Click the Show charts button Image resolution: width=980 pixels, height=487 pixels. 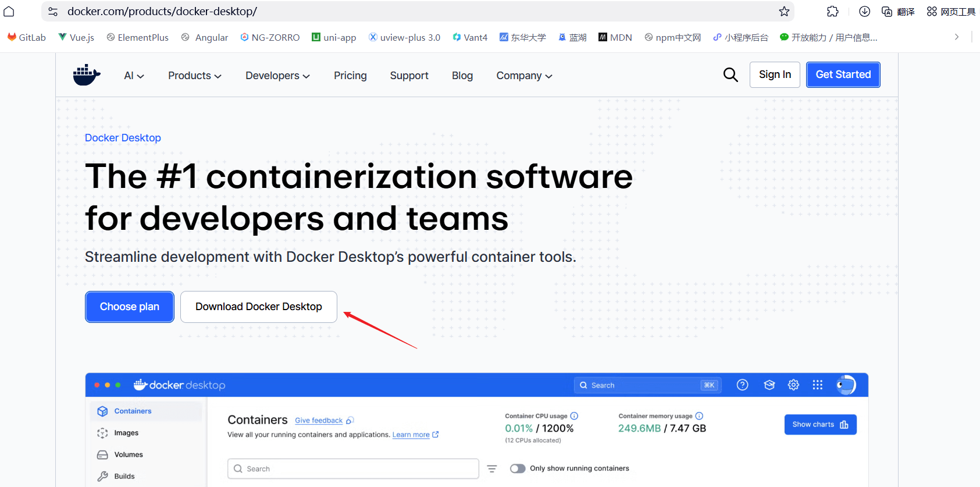(x=820, y=425)
